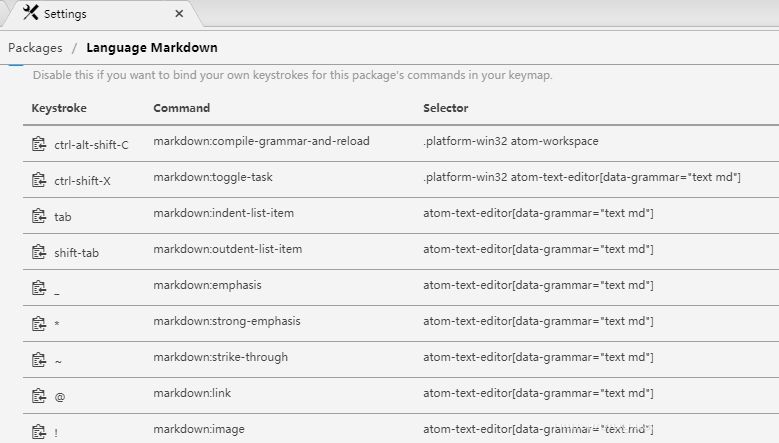Select the markdown:toggle-task command cell

213,177
